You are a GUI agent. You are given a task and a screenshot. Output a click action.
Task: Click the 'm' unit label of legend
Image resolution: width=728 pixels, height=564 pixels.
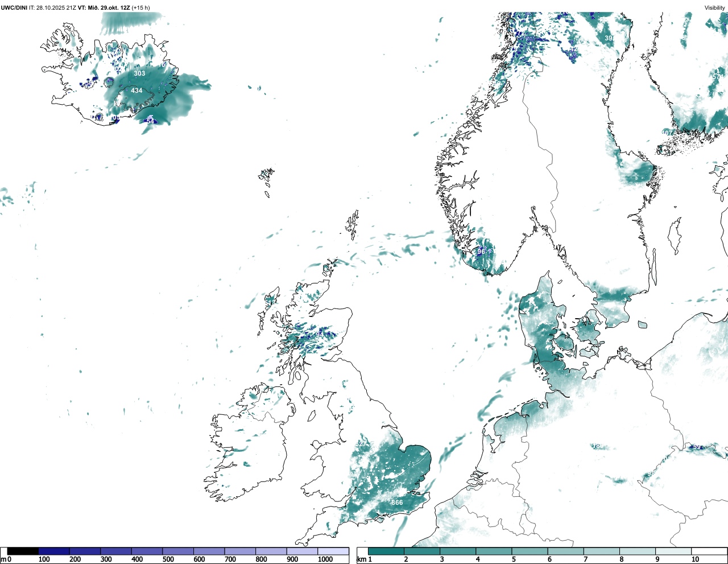[3, 559]
